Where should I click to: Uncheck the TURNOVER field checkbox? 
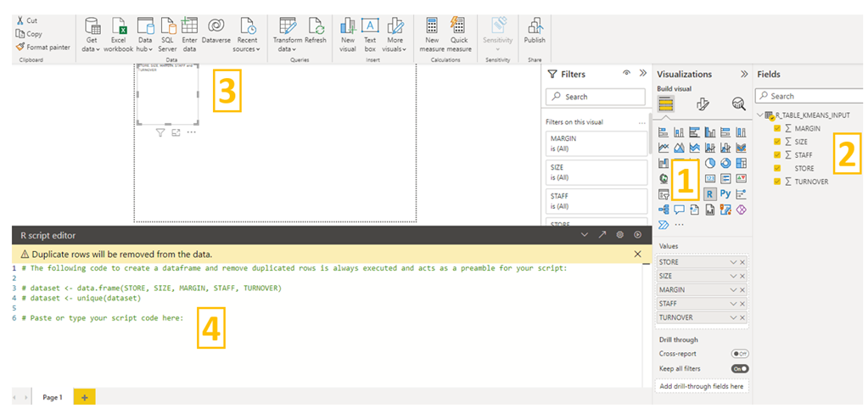tap(777, 182)
